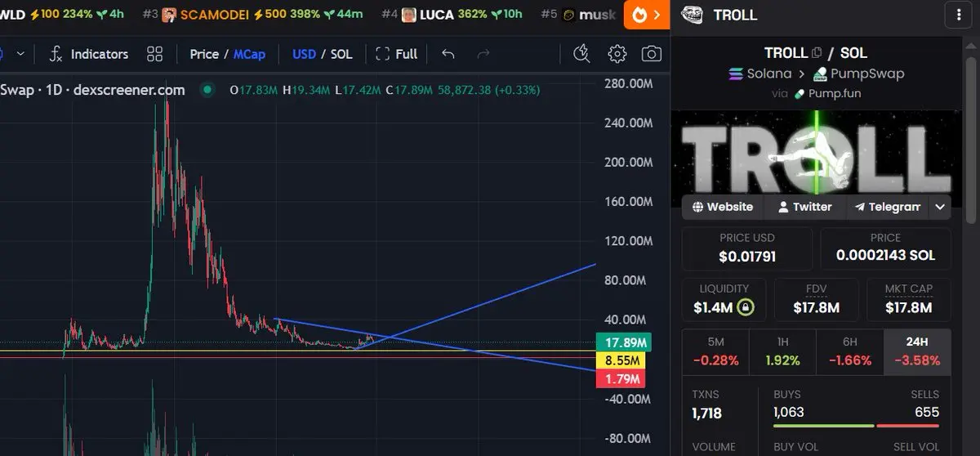Viewport: 980px width, 456px height.
Task: Click SELLS value 655
Action: click(927, 412)
